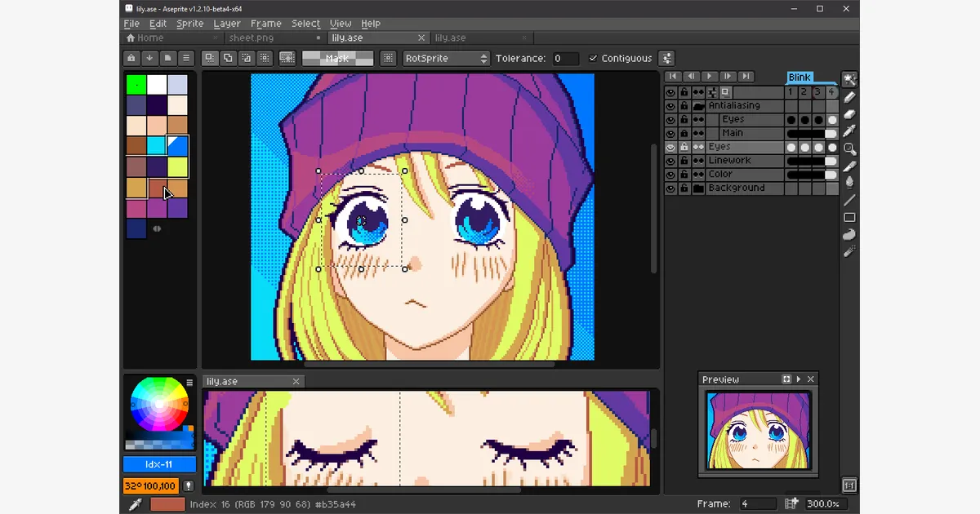Click the color wheel picker
This screenshot has width=980, height=514.
tap(159, 404)
